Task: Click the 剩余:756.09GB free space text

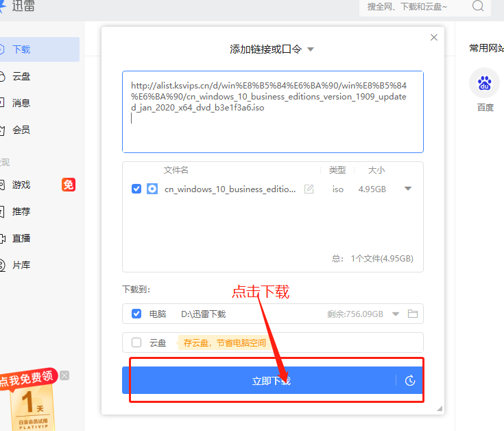Action: [x=355, y=314]
